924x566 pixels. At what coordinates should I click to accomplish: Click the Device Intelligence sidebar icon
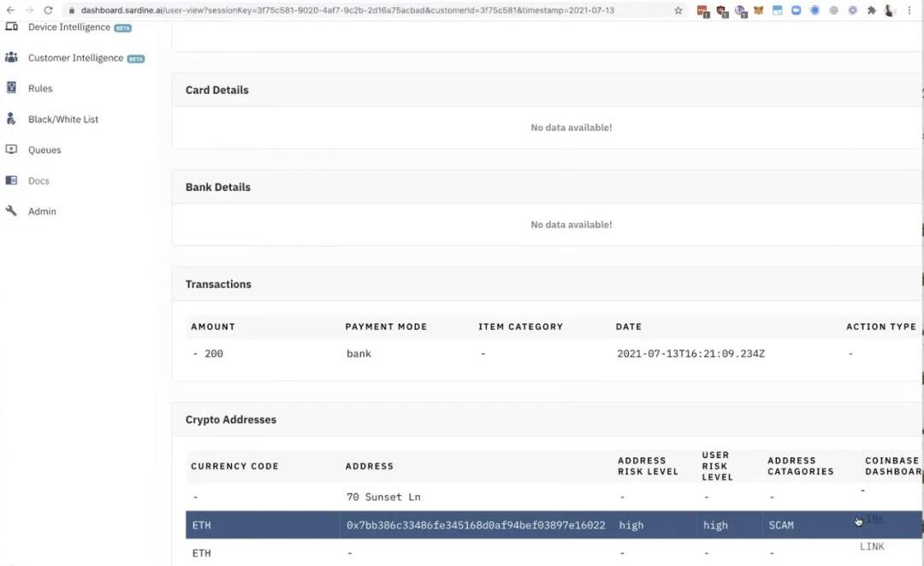click(11, 27)
